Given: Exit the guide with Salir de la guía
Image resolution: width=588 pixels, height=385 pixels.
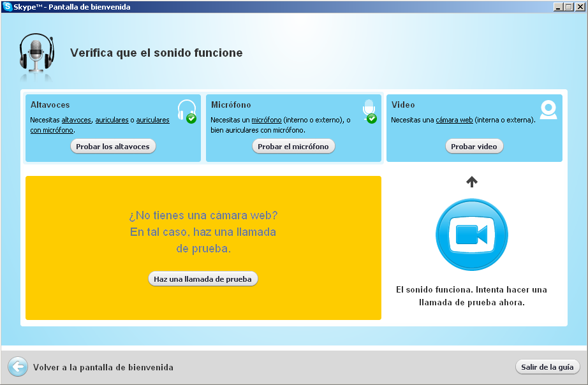Looking at the screenshot, I should [547, 367].
